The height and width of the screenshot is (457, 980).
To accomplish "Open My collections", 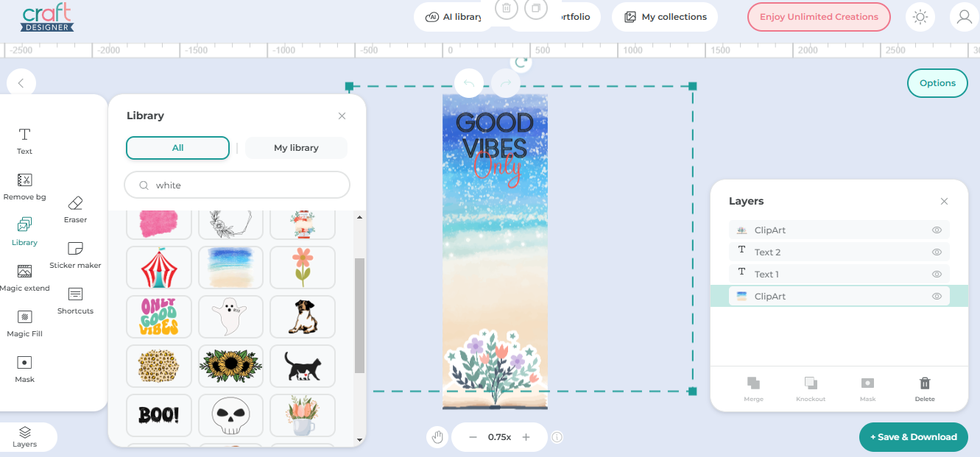I will point(665,17).
